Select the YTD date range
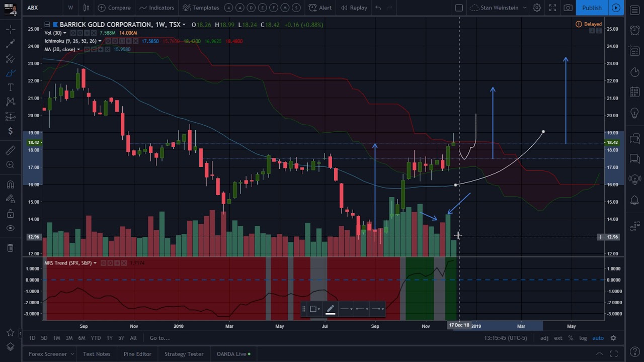 click(96, 338)
